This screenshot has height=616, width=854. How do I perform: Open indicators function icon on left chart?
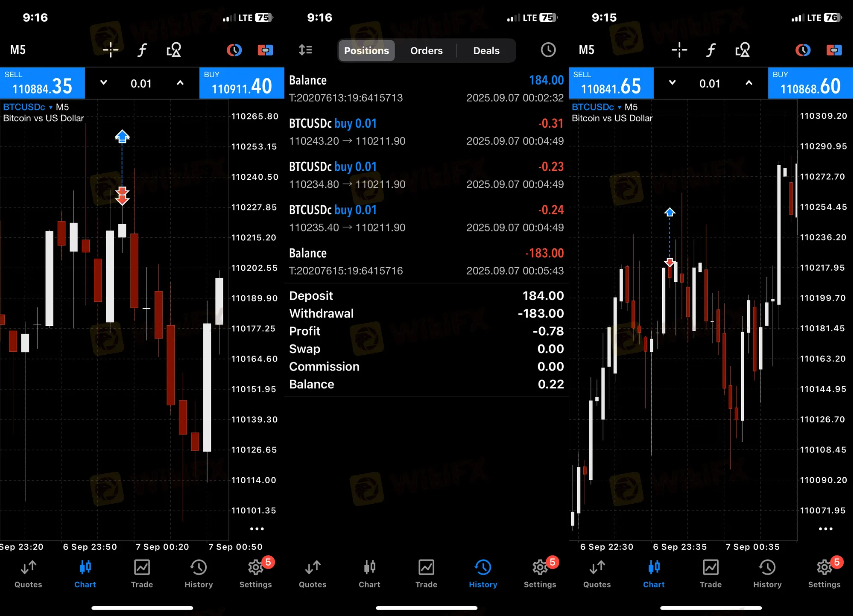pyautogui.click(x=142, y=50)
